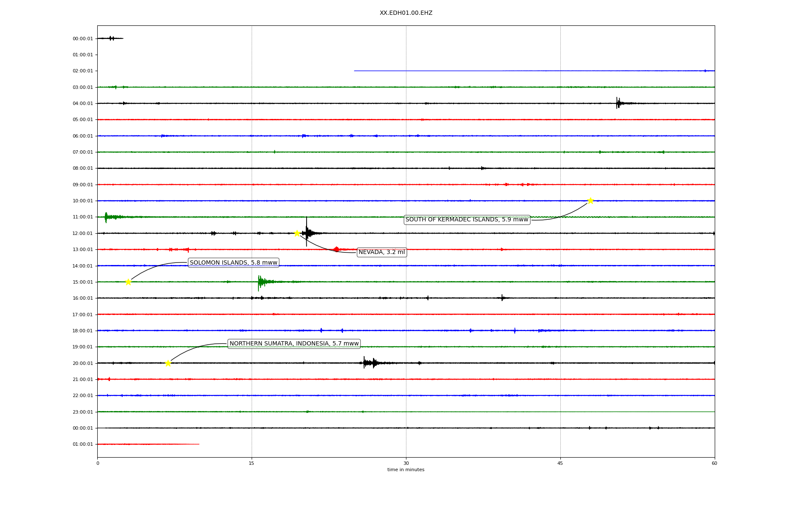
Task: Click the Nevada event yellow star marker
Action: point(297,233)
